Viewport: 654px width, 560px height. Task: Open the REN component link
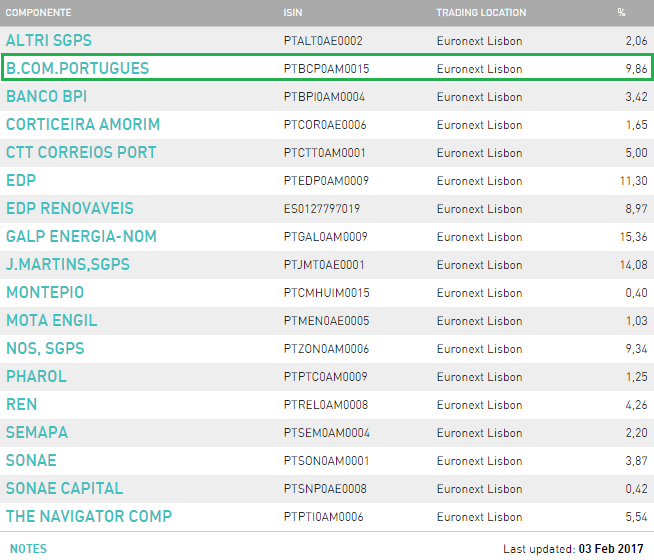22,404
